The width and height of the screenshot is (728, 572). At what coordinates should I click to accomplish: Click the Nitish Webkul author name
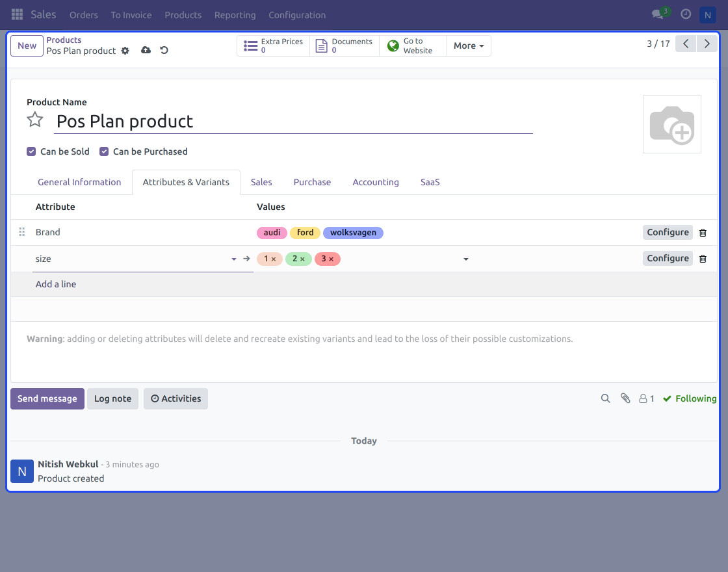[x=68, y=464]
